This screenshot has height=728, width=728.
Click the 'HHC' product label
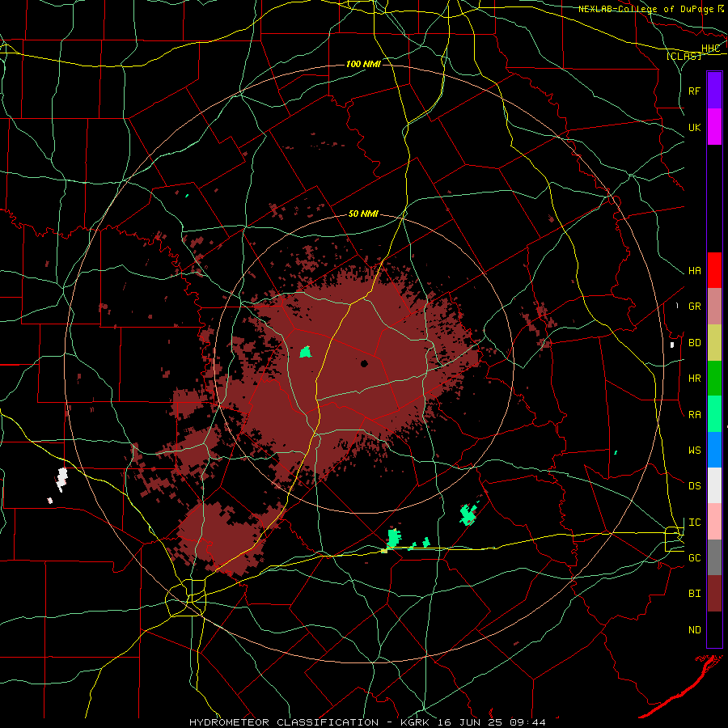tap(710, 49)
